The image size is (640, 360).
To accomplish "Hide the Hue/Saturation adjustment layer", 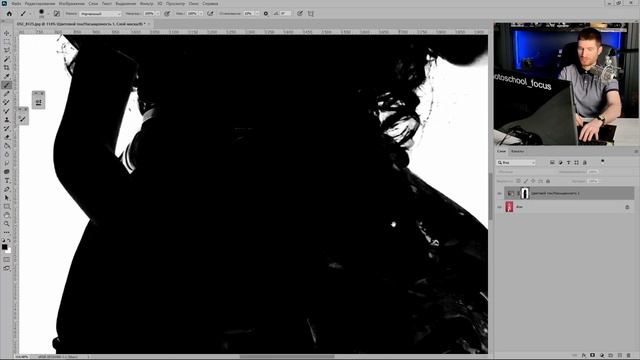I will (499, 193).
